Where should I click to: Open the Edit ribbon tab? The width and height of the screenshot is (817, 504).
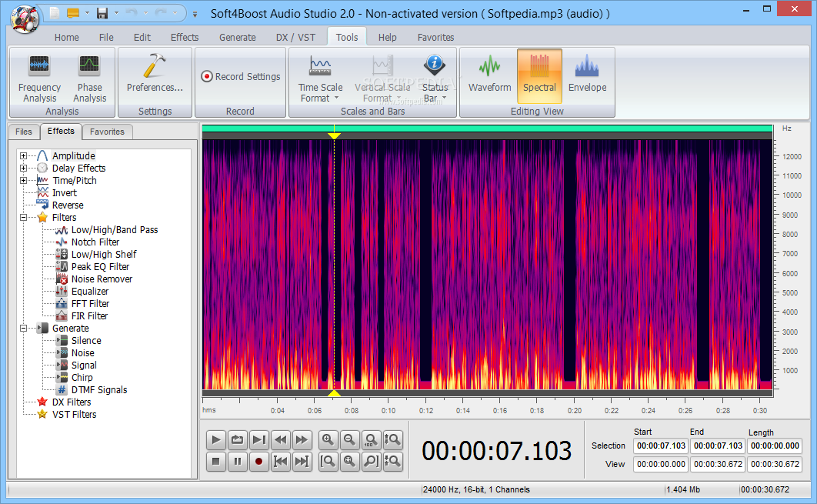coord(142,38)
